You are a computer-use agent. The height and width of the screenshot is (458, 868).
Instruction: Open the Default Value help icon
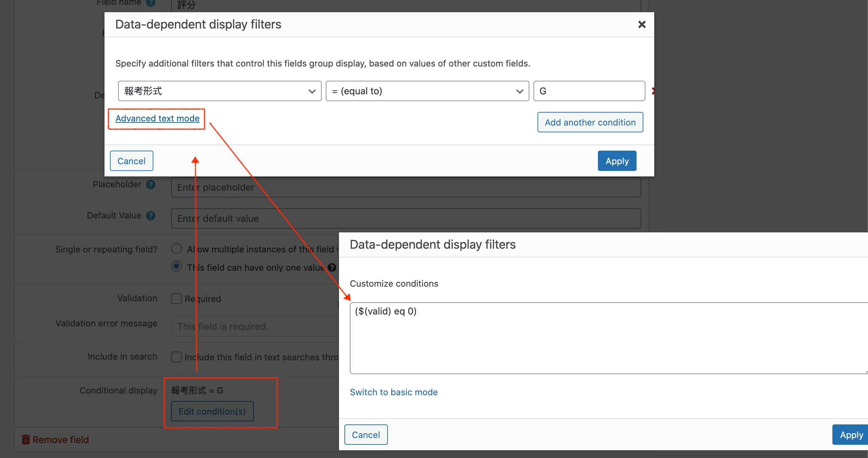tap(151, 216)
